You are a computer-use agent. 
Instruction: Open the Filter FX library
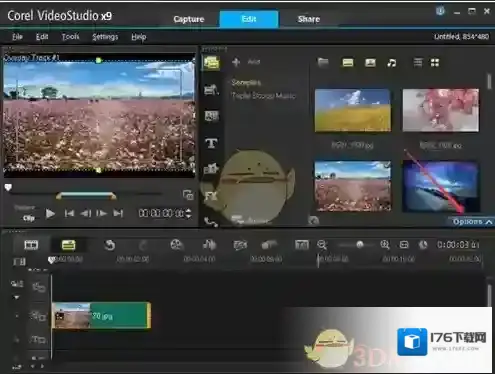[211, 196]
